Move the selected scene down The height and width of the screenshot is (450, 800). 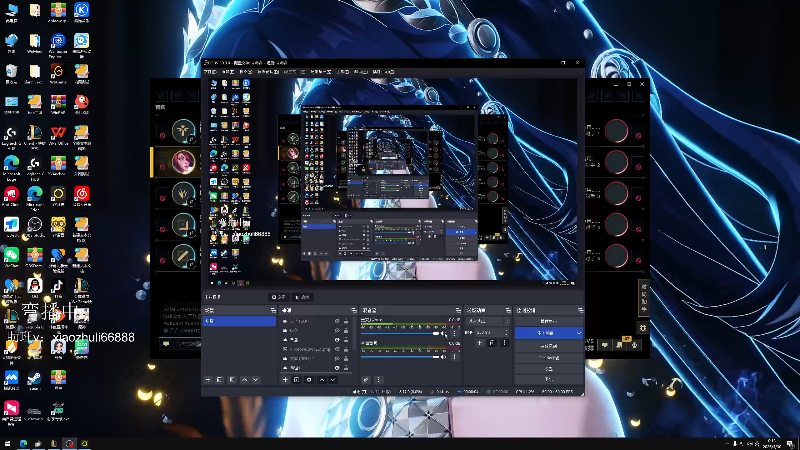(256, 380)
